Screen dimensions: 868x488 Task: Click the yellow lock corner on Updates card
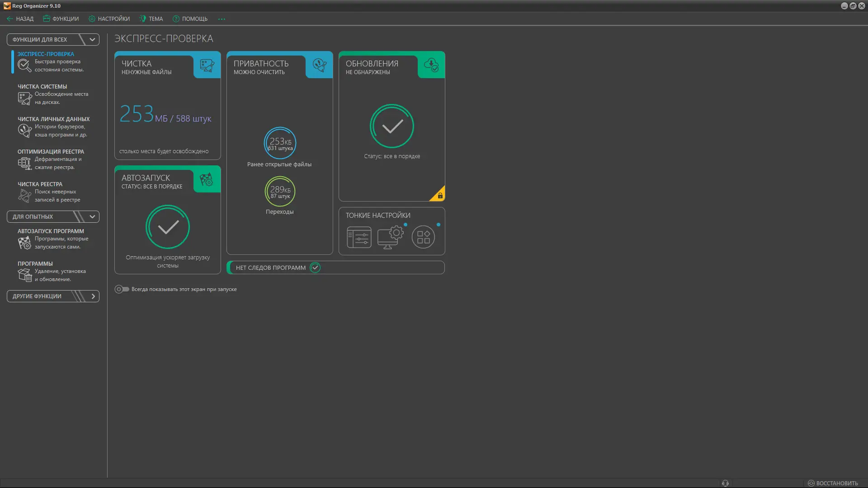(439, 195)
